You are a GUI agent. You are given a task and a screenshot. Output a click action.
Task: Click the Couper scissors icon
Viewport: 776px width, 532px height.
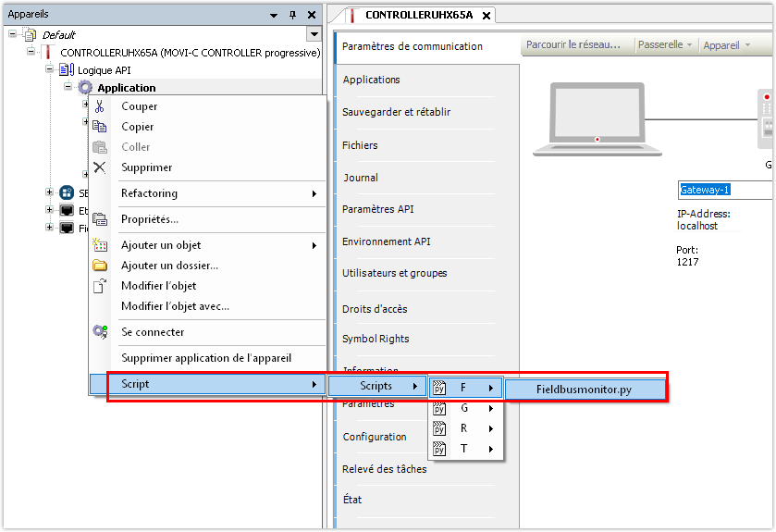tap(100, 106)
